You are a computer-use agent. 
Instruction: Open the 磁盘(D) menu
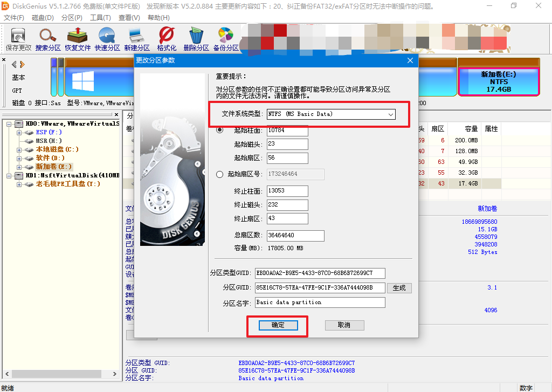tap(43, 18)
